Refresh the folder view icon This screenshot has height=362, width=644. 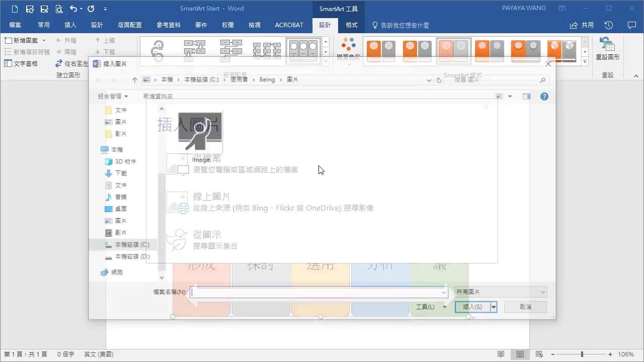(439, 80)
